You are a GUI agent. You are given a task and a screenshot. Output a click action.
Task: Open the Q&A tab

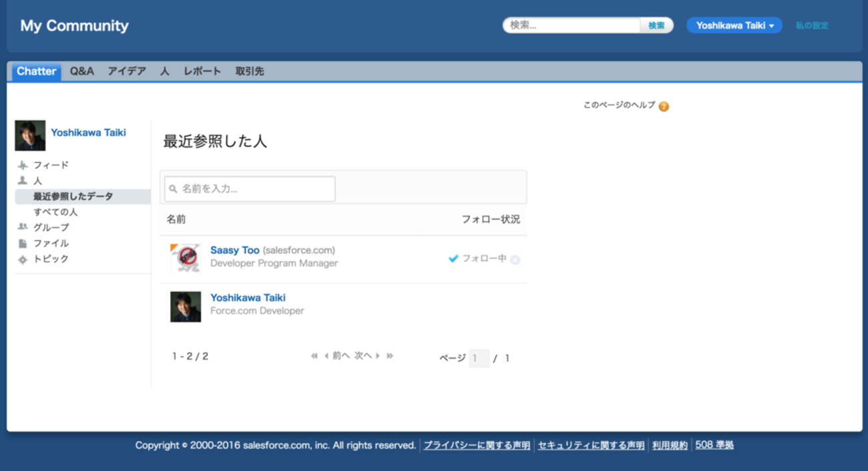[x=82, y=71]
